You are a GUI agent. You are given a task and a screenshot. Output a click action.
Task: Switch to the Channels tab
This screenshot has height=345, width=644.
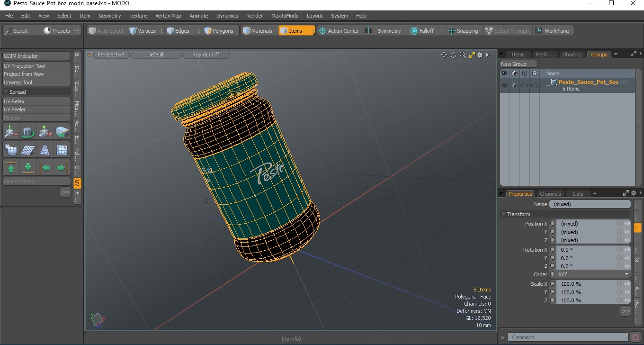pyautogui.click(x=550, y=194)
